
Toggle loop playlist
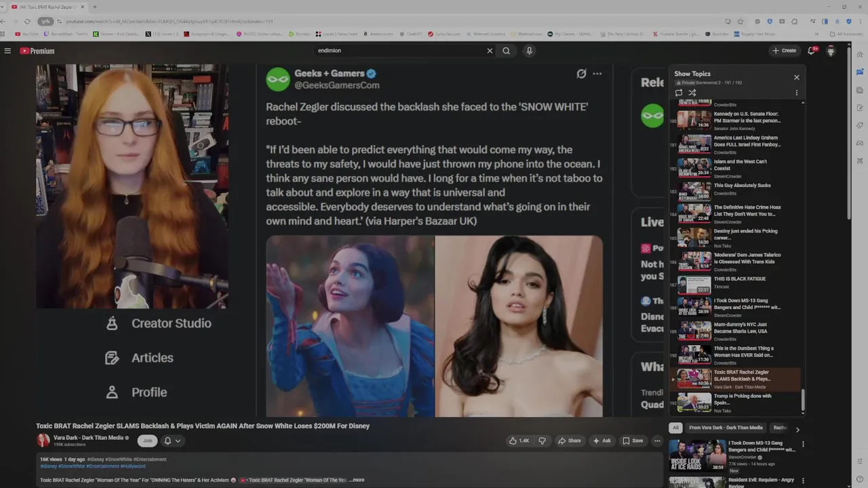point(679,93)
